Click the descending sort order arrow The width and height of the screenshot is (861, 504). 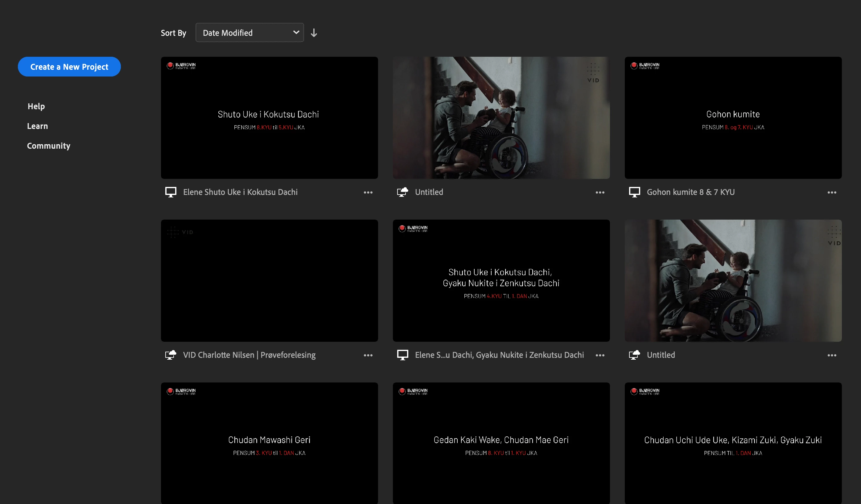tap(314, 33)
